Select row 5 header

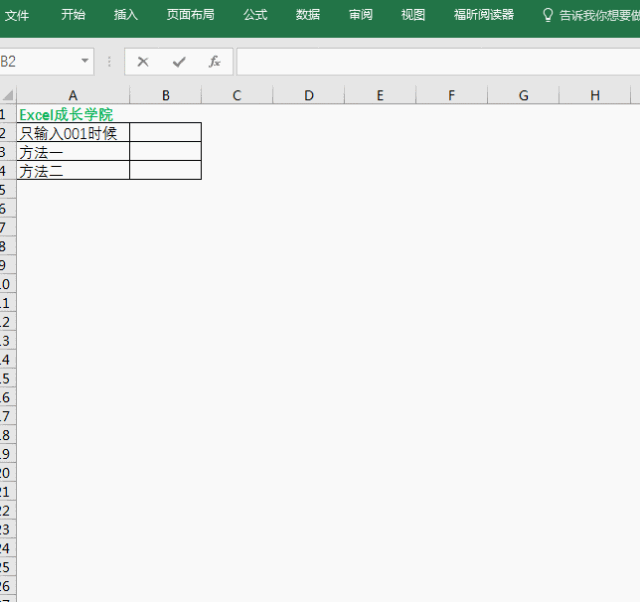click(x=8, y=189)
